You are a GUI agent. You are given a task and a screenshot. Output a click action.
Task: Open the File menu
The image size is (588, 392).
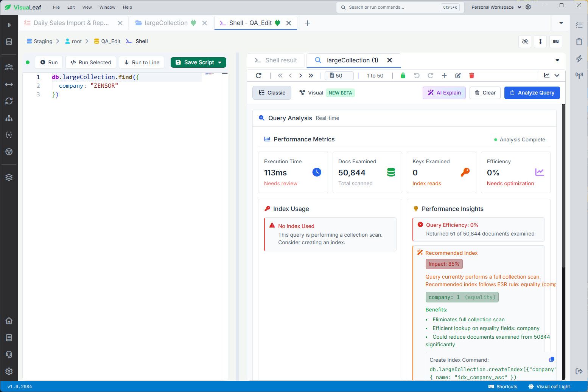point(56,7)
